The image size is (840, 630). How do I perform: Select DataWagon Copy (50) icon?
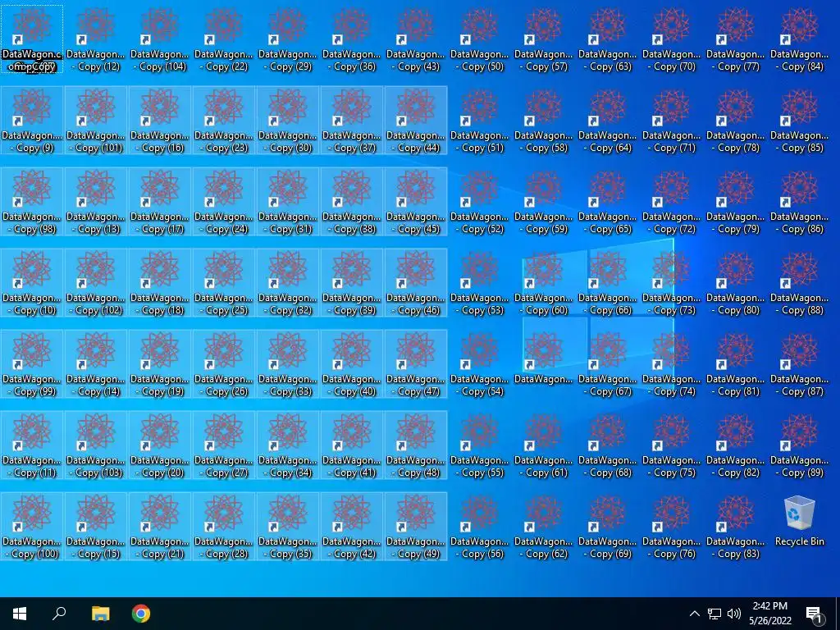(479, 39)
